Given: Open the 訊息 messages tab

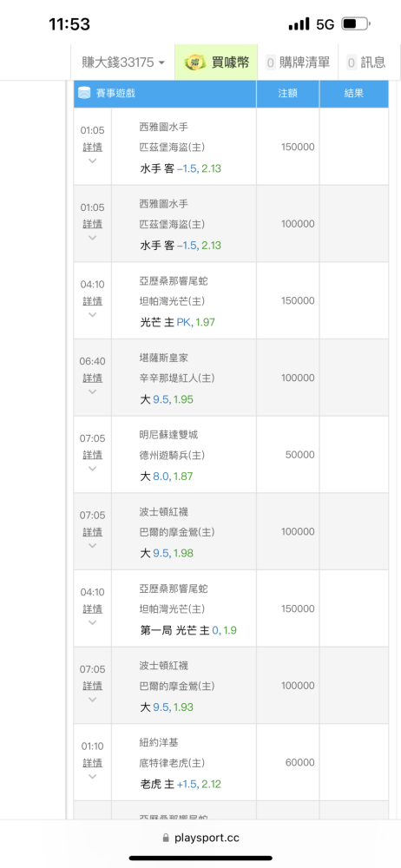Looking at the screenshot, I should [365, 62].
